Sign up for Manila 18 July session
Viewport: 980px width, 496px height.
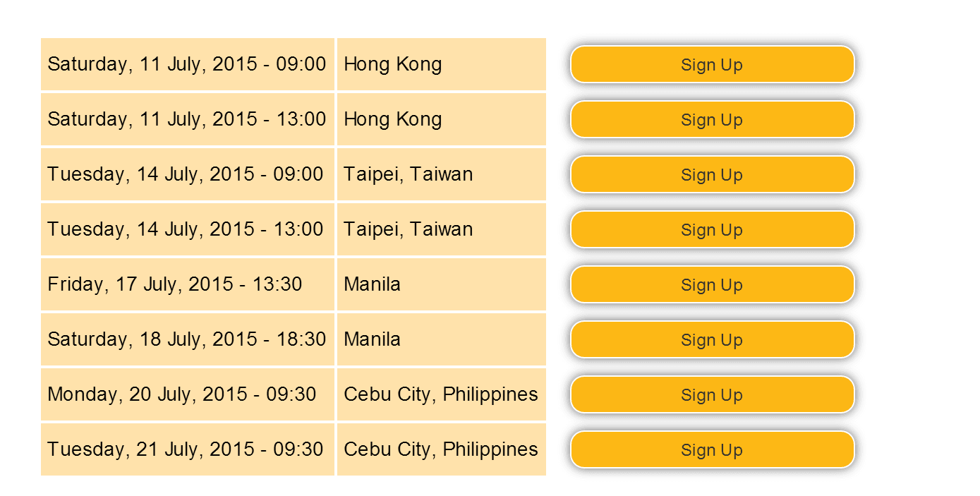[x=712, y=339]
